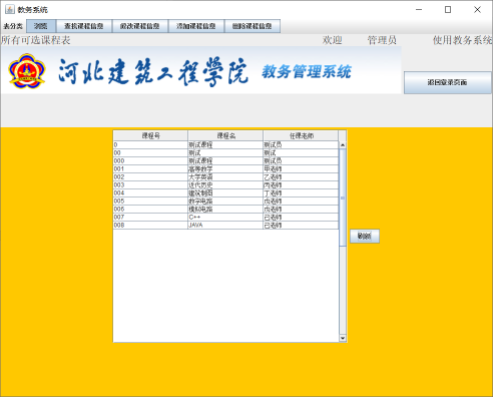Image resolution: width=493 pixels, height=397 pixels.
Task: Click the 表分类 label left of the tabs
Action: pyautogui.click(x=13, y=26)
